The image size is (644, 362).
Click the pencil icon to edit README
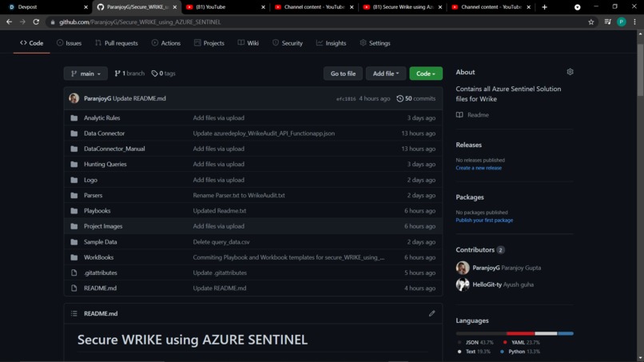(x=431, y=313)
